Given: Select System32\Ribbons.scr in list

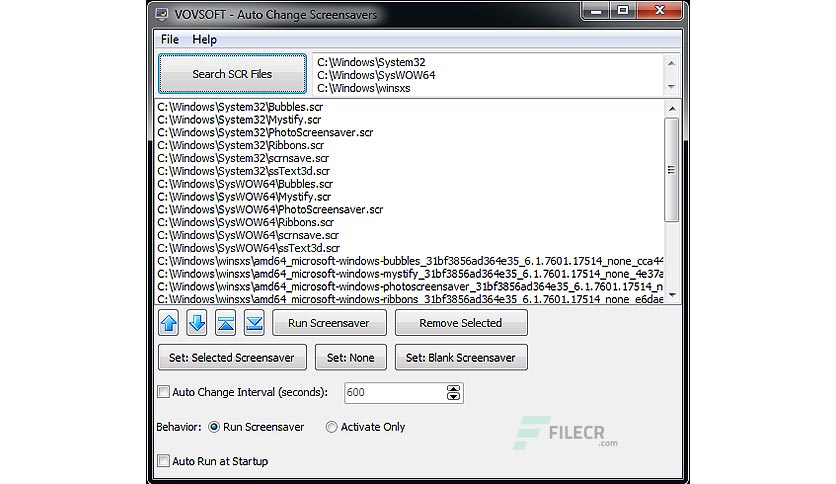Looking at the screenshot, I should click(x=240, y=145).
